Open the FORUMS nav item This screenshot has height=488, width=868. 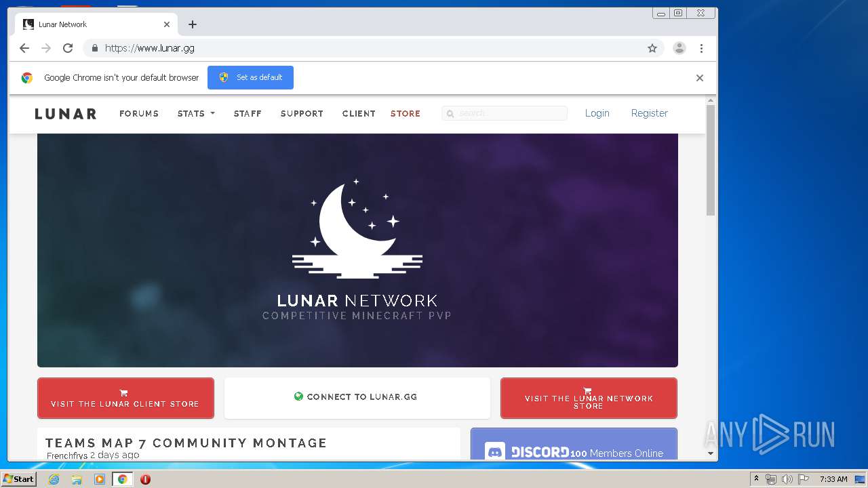click(139, 114)
